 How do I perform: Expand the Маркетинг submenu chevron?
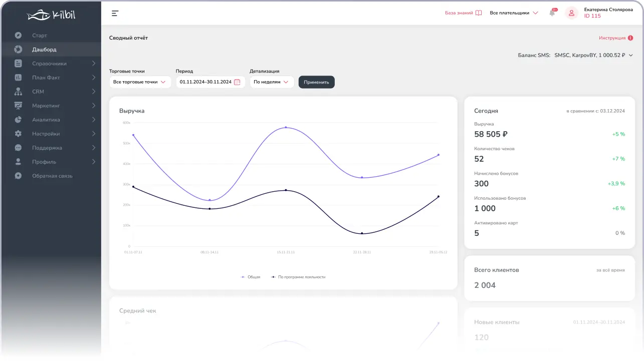[x=94, y=106]
